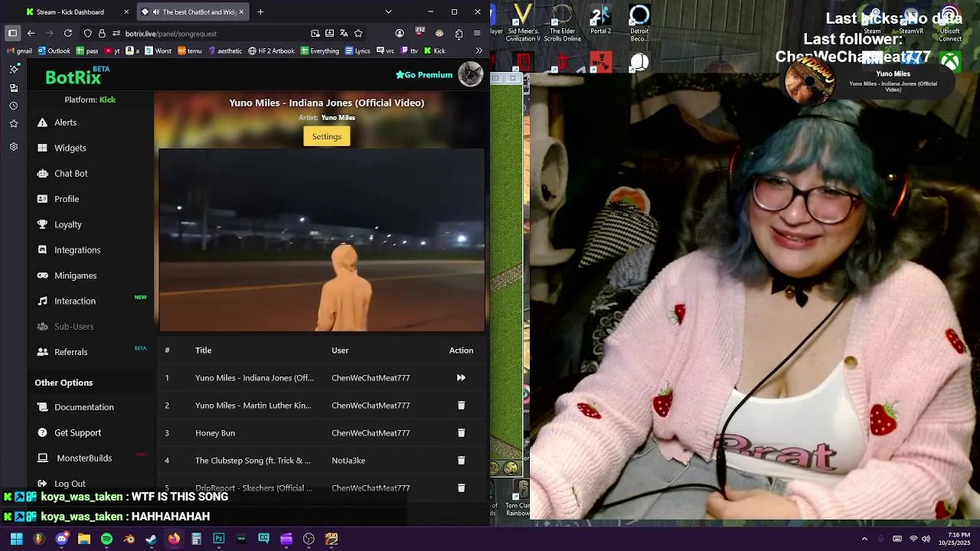Open Spotify from taskbar
The image size is (980, 551).
tap(106, 539)
